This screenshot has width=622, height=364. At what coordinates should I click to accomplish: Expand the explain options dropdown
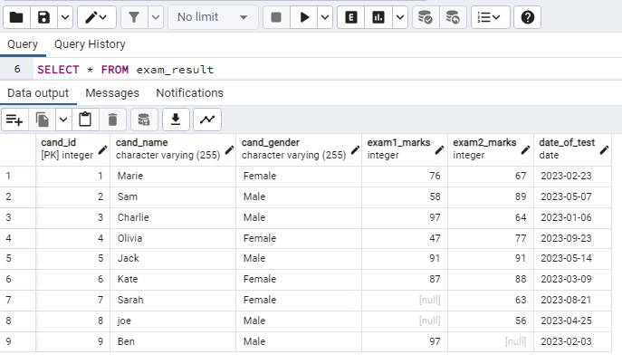pyautogui.click(x=400, y=17)
